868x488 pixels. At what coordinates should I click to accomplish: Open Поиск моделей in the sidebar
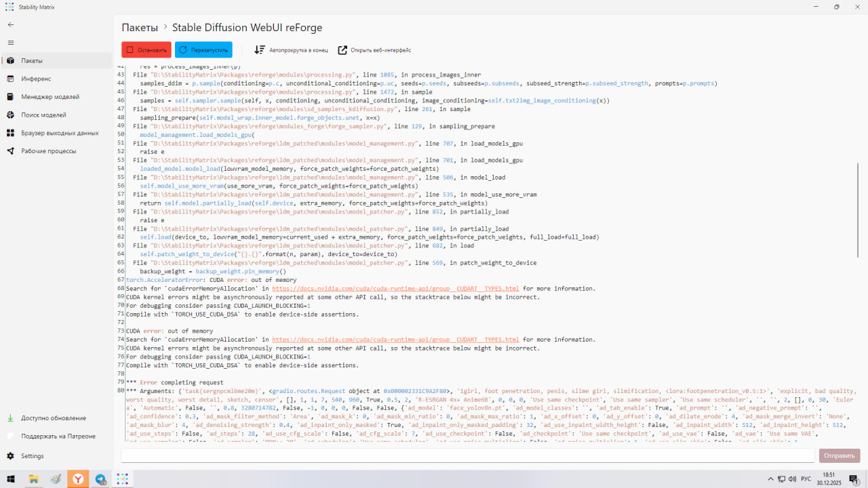56,115
